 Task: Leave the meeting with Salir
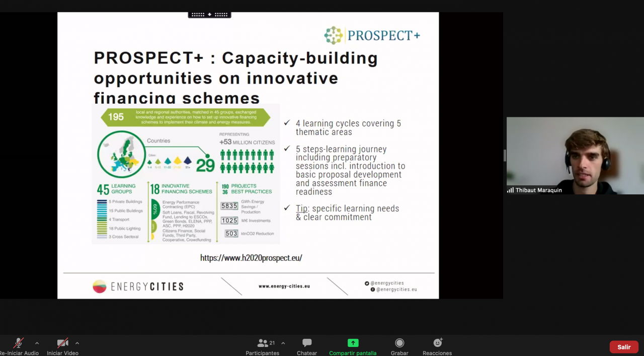(624, 347)
